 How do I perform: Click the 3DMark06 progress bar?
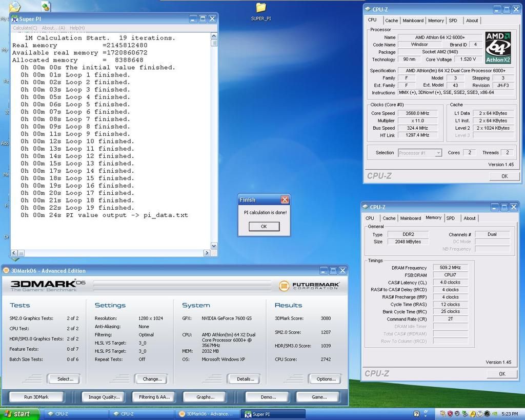183,285
